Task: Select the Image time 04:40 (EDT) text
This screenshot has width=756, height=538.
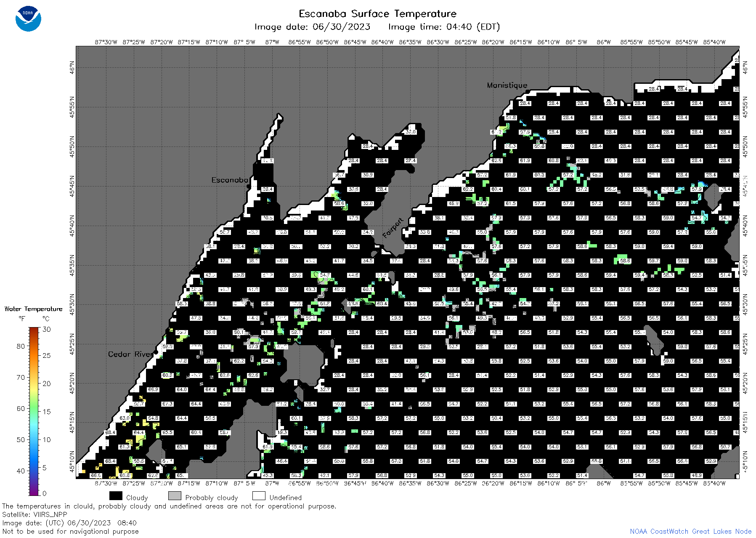Action: pyautogui.click(x=444, y=27)
